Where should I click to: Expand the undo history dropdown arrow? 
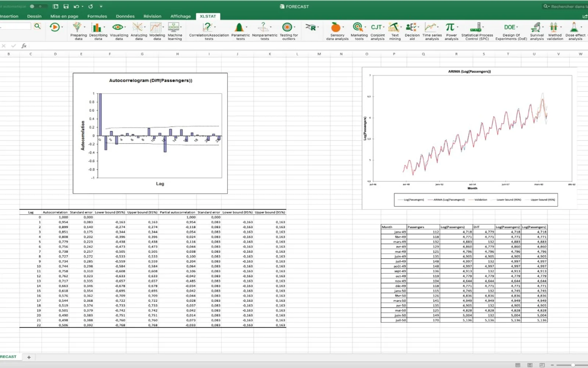[82, 7]
